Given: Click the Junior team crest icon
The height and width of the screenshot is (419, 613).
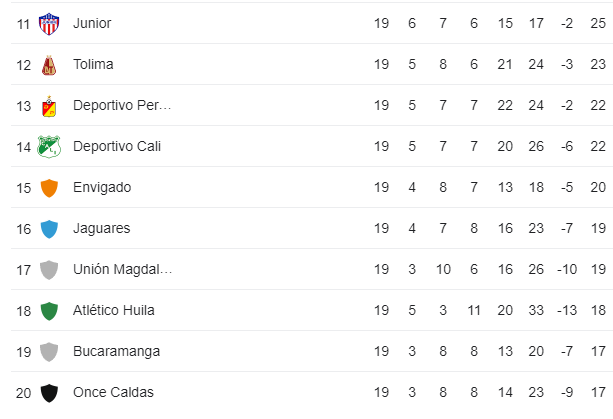Looking at the screenshot, I should (x=49, y=23).
